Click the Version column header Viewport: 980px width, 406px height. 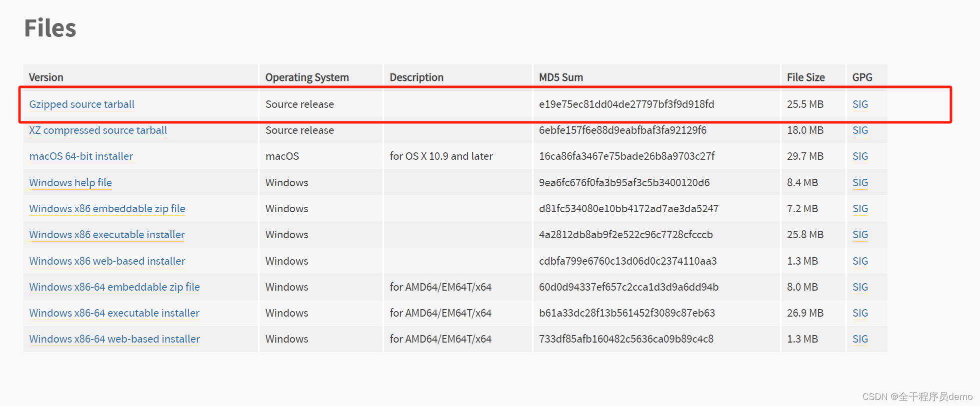tap(46, 77)
